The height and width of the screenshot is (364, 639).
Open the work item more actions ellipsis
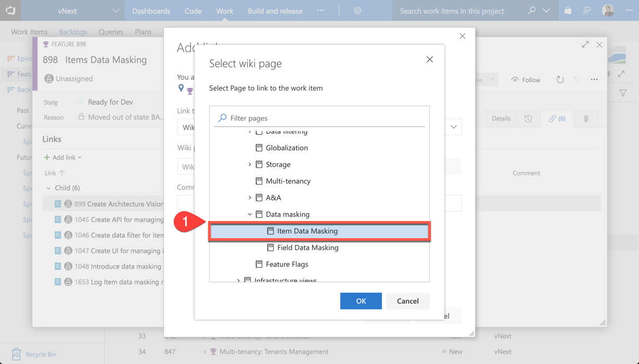[x=594, y=80]
